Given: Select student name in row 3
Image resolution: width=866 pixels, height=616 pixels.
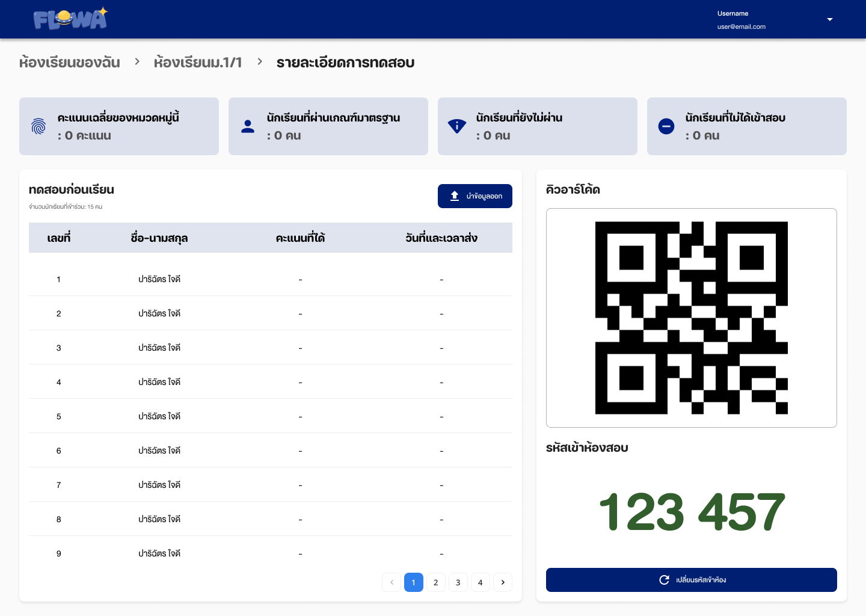Looking at the screenshot, I should click(x=159, y=348).
